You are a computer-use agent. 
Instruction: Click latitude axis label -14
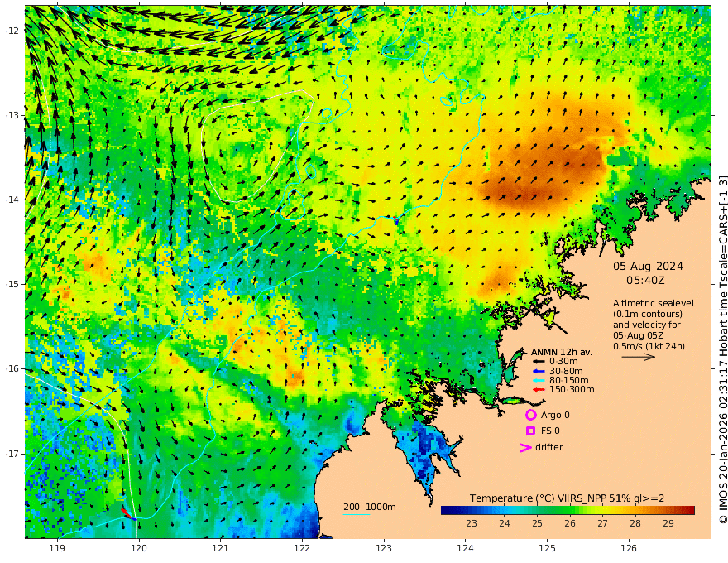[x=12, y=200]
